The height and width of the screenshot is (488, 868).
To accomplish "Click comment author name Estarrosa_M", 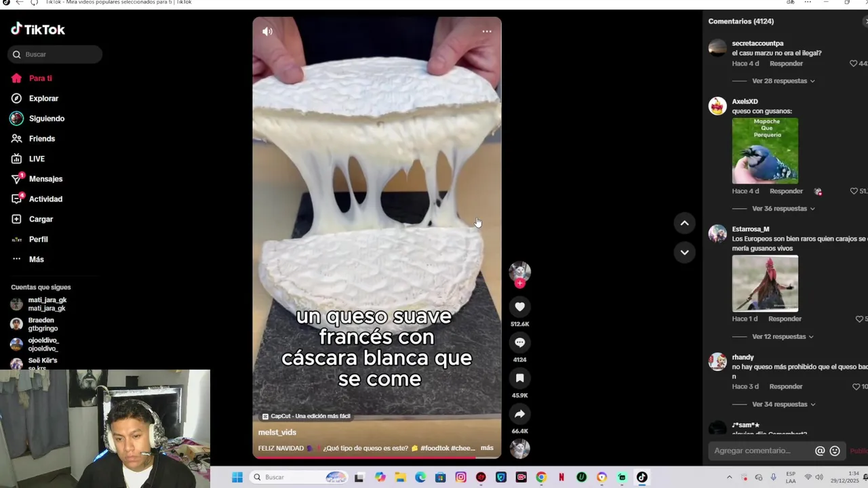I will click(x=751, y=229).
